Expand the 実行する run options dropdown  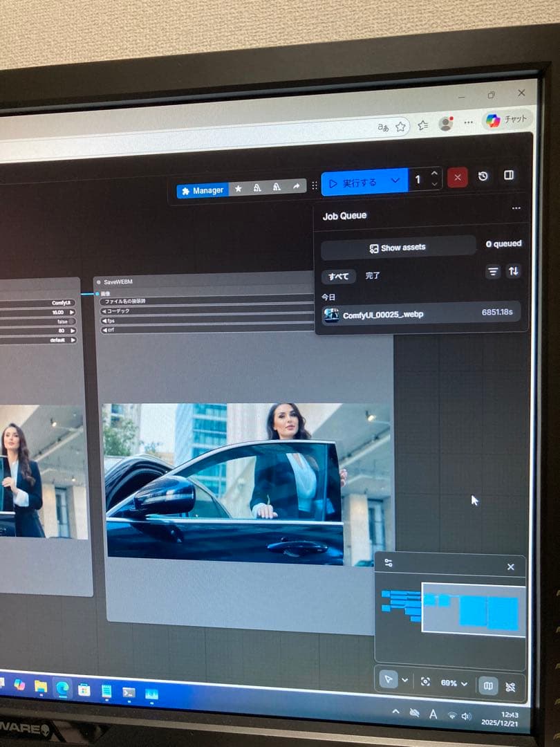[395, 181]
